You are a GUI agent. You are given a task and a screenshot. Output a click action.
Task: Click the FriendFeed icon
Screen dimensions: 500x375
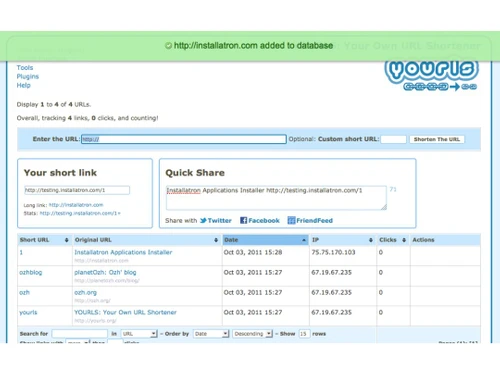[291, 220]
